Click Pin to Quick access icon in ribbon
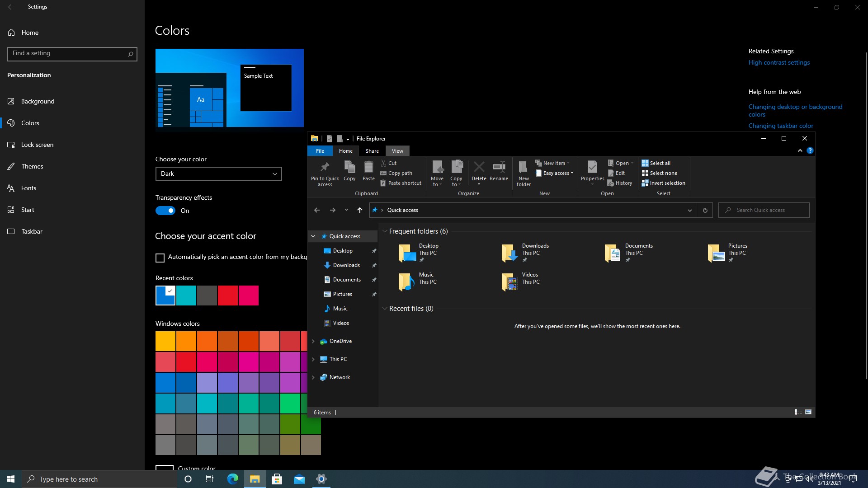The width and height of the screenshot is (868, 488). click(325, 167)
